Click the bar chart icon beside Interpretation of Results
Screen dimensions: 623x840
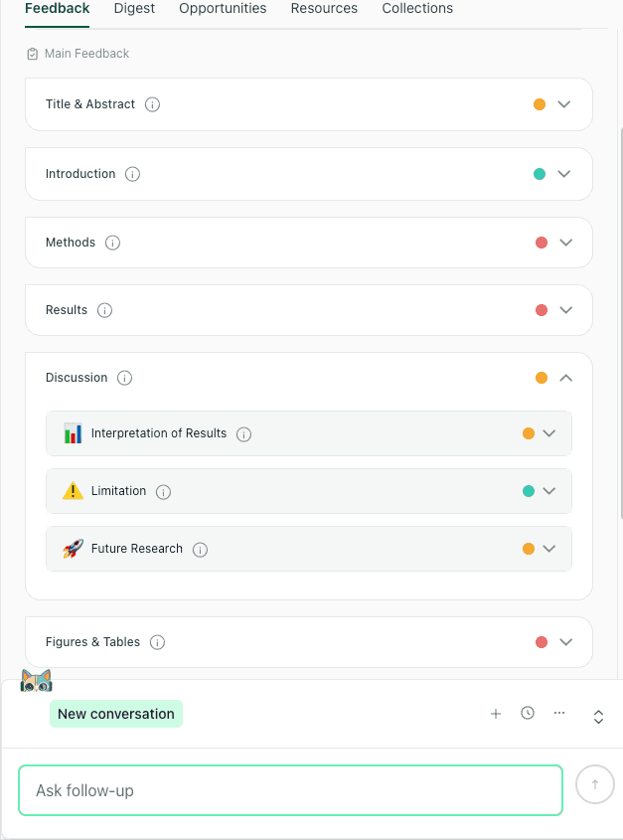click(x=73, y=432)
